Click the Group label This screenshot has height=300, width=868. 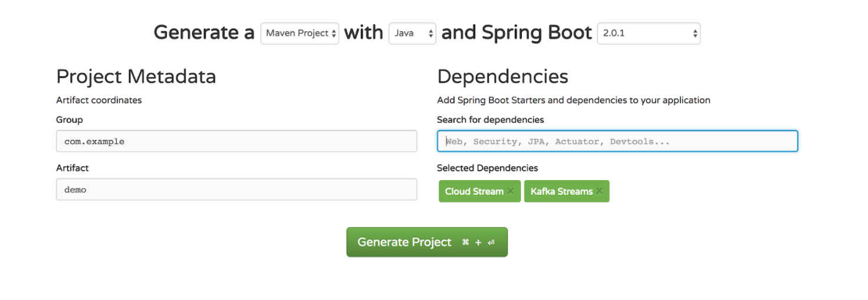[x=70, y=120]
